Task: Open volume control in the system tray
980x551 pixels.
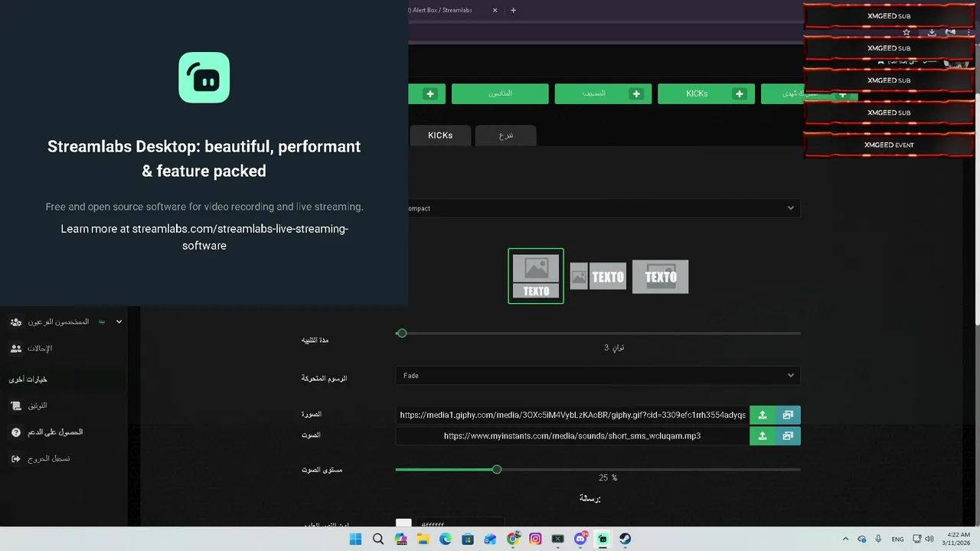Action: click(929, 539)
